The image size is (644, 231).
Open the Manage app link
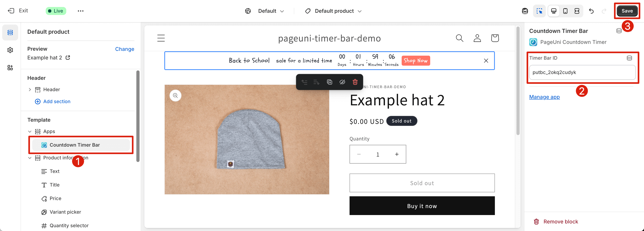(x=544, y=97)
